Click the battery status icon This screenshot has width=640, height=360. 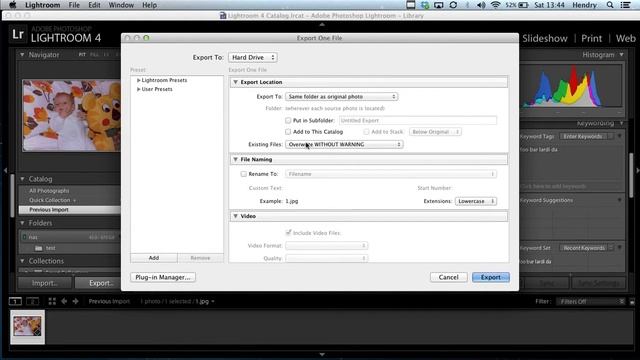click(x=523, y=5)
